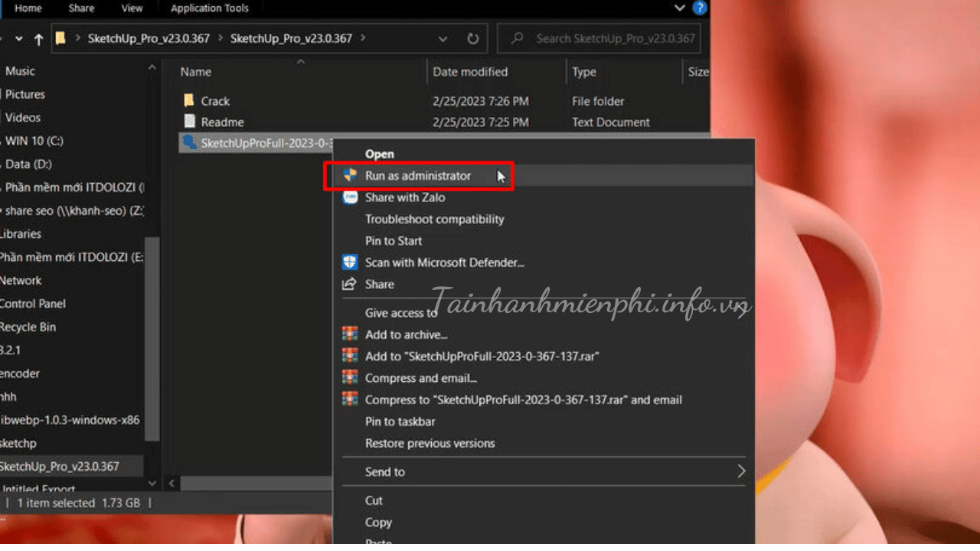Choose Troubleshoot compatibility from context menu
Image resolution: width=980 pixels, height=551 pixels.
click(x=434, y=219)
